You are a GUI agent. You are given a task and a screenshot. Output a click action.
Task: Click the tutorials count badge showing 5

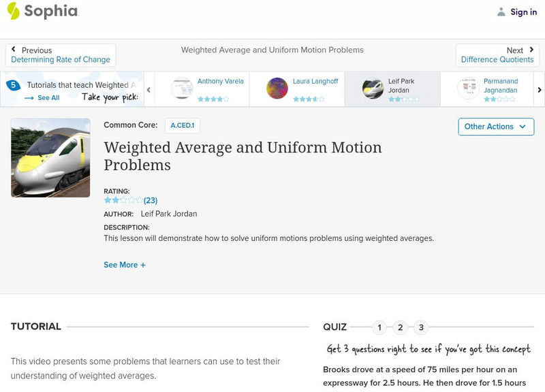tap(13, 85)
